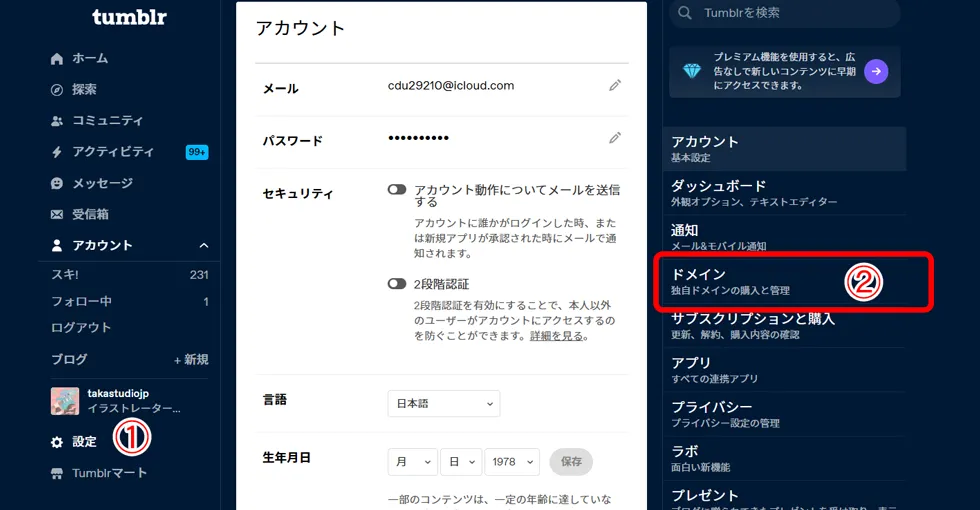The height and width of the screenshot is (510, 980).
Task: Click the 99+ activity badge
Action: tap(197, 152)
